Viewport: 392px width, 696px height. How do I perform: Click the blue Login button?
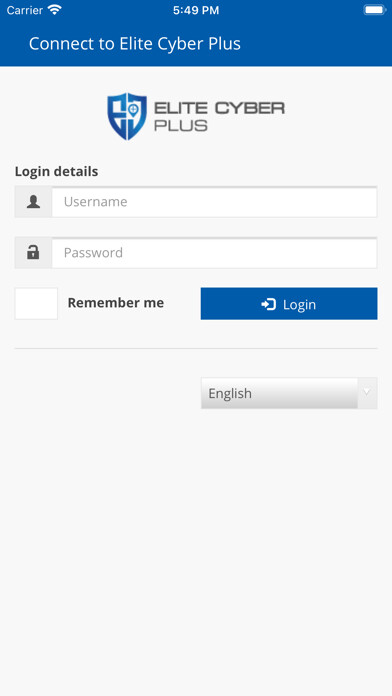click(289, 304)
